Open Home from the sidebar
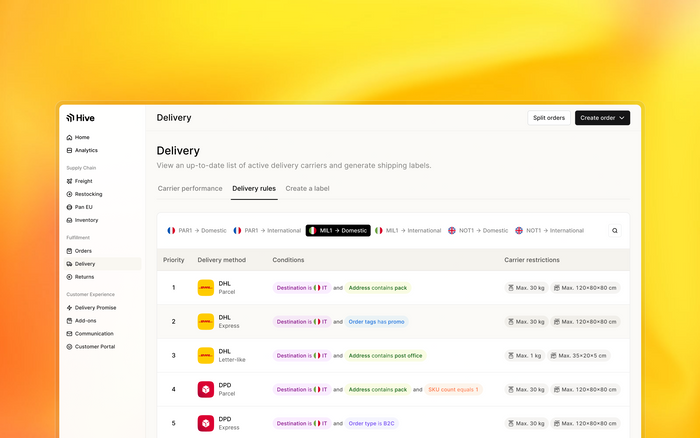This screenshot has height=438, width=700. 81,137
